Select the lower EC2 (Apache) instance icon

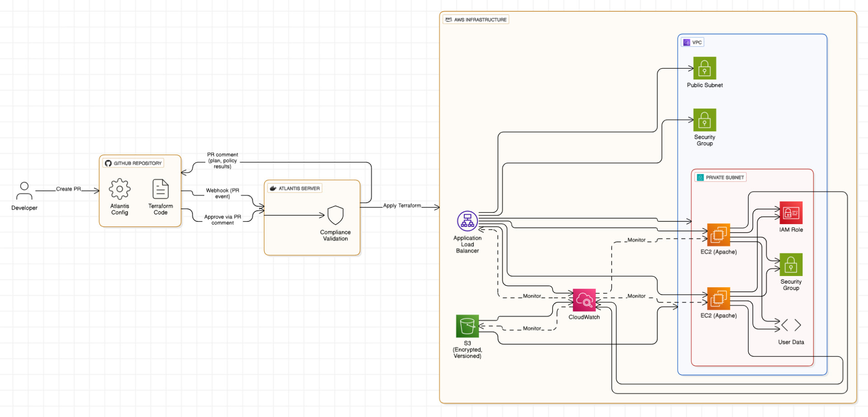(718, 299)
